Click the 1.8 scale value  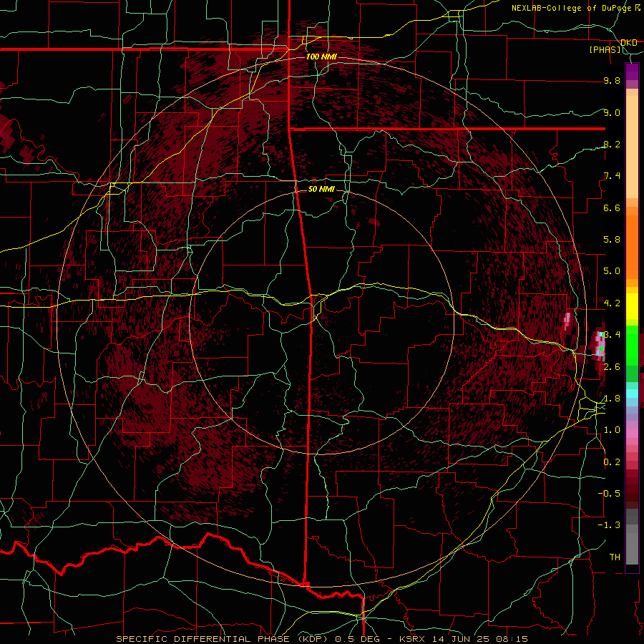tap(612, 399)
